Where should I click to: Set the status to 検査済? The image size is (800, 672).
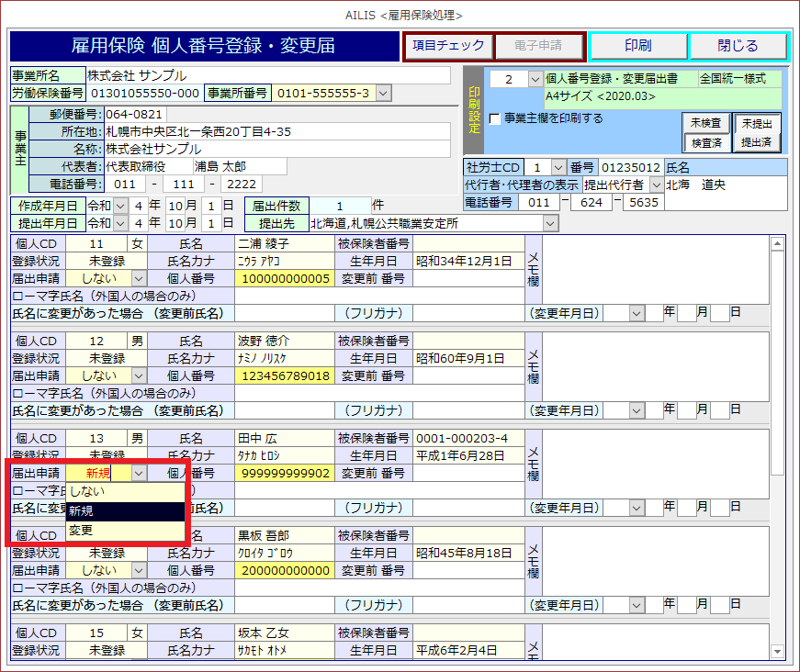[706, 142]
